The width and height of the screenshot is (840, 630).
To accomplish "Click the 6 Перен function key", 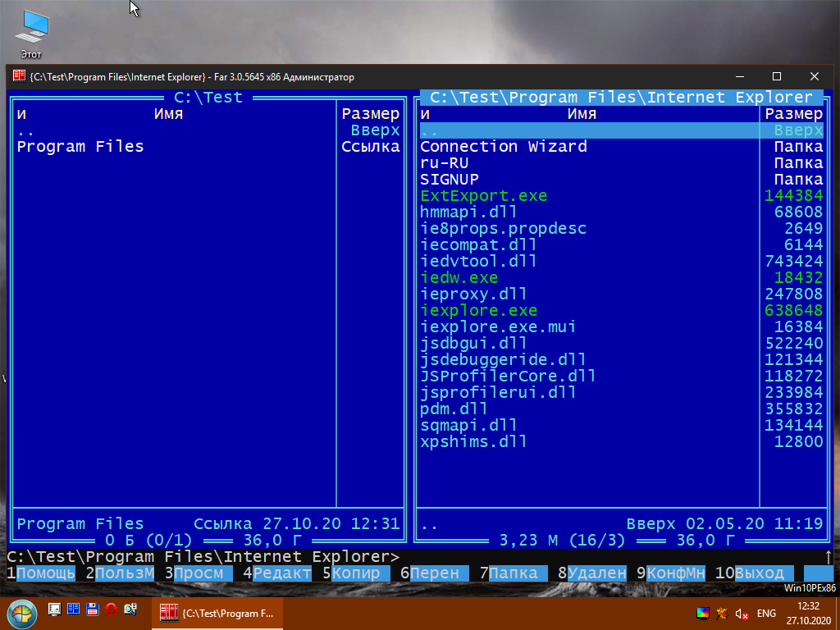I will [435, 573].
